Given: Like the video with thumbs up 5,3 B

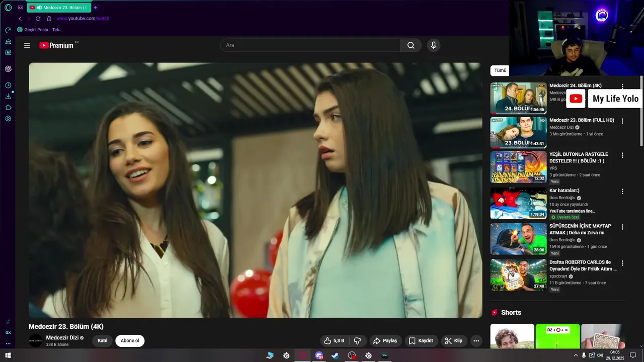Looking at the screenshot, I should (x=334, y=340).
